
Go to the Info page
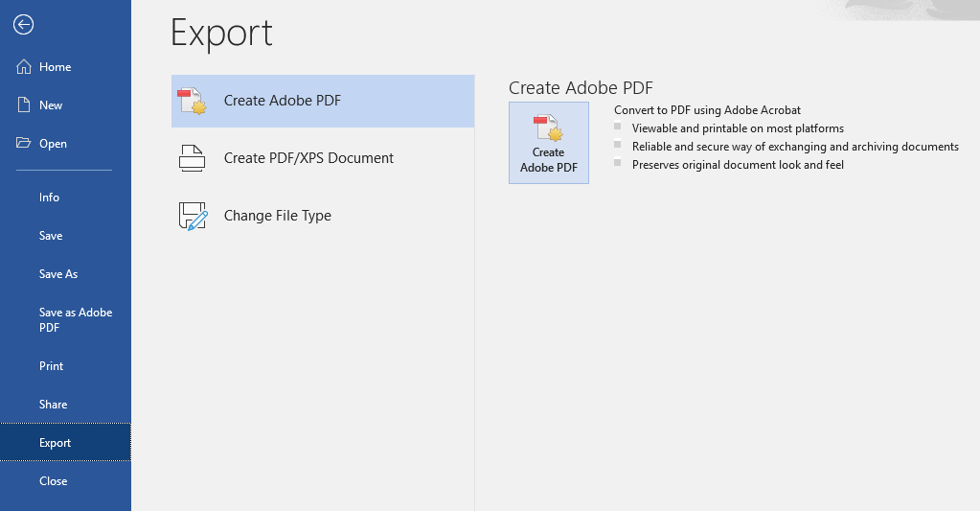point(66,197)
